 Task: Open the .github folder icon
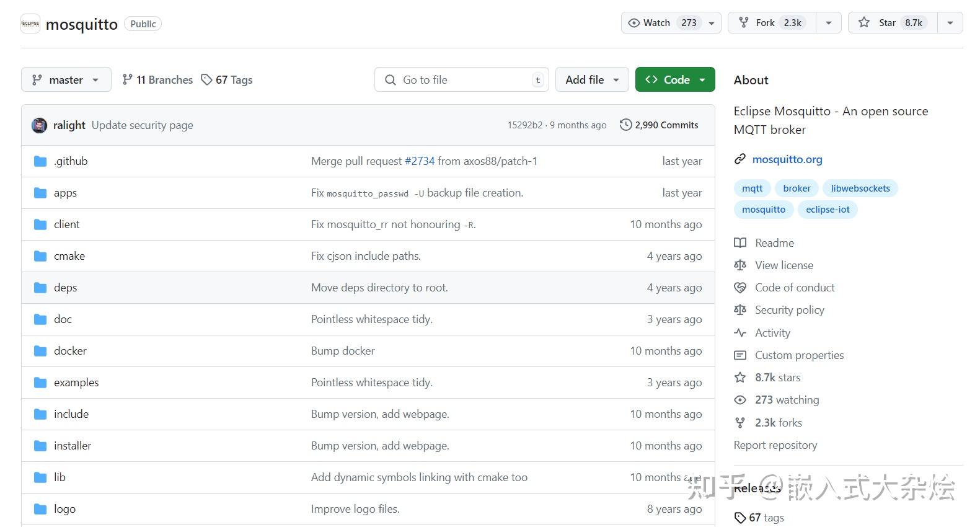point(40,161)
